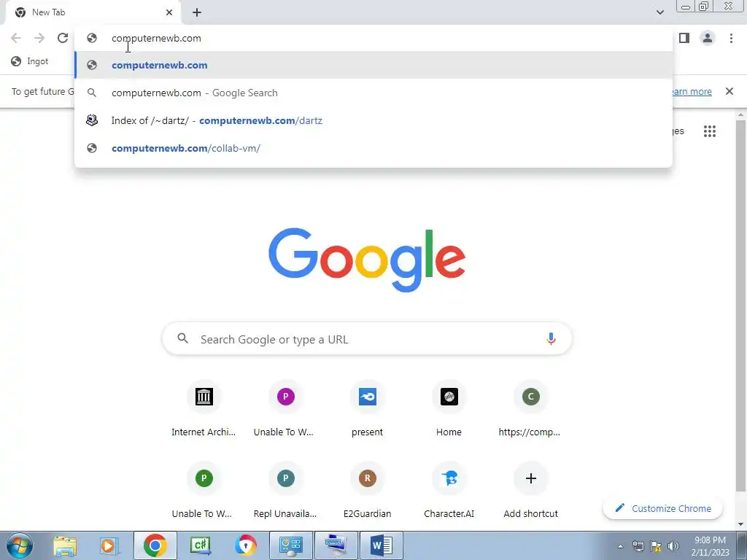
Task: Open the network tray icon
Action: pyautogui.click(x=638, y=546)
